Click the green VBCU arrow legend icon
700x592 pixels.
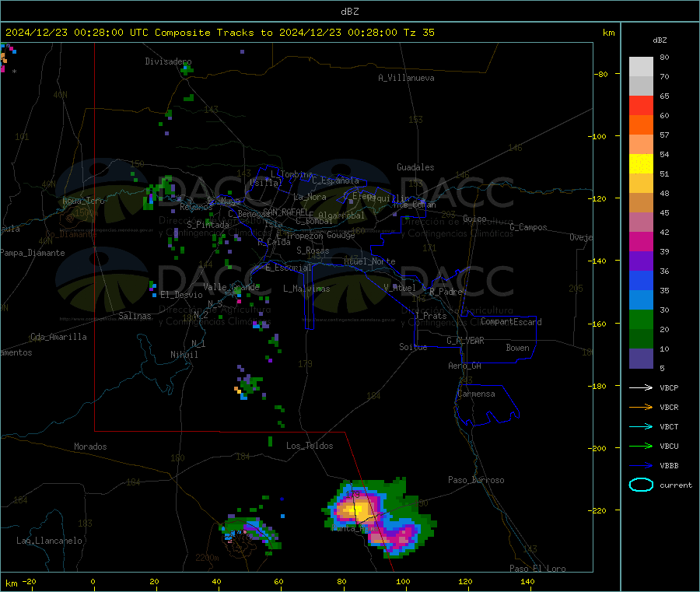pos(641,446)
